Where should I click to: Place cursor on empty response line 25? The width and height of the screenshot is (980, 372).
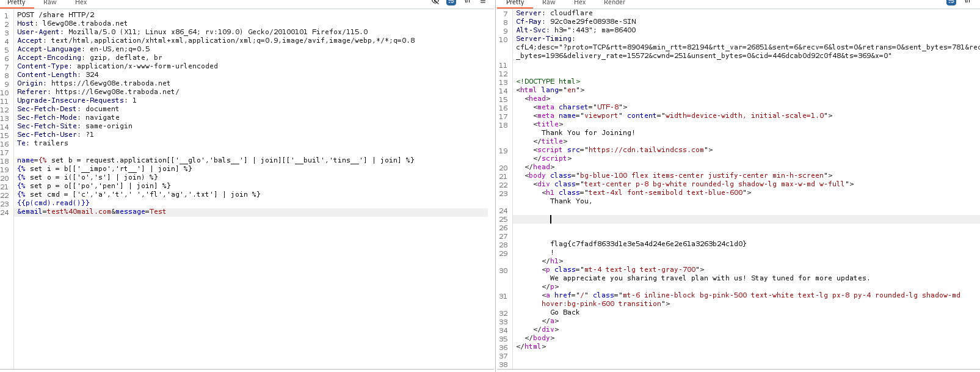746,219
